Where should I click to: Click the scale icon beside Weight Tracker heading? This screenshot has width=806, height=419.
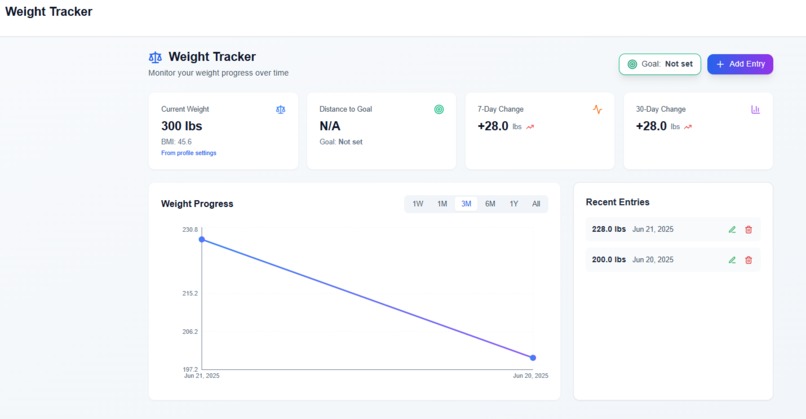click(x=155, y=57)
